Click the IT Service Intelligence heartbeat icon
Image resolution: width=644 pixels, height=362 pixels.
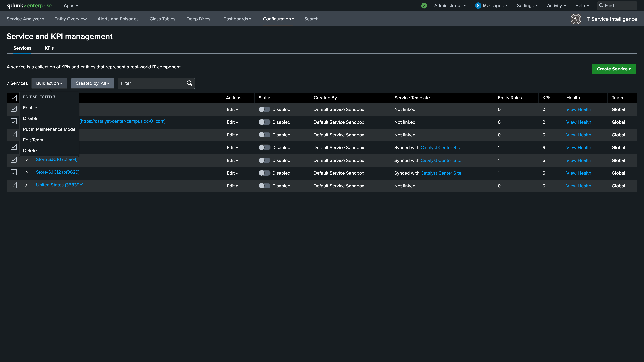(576, 19)
